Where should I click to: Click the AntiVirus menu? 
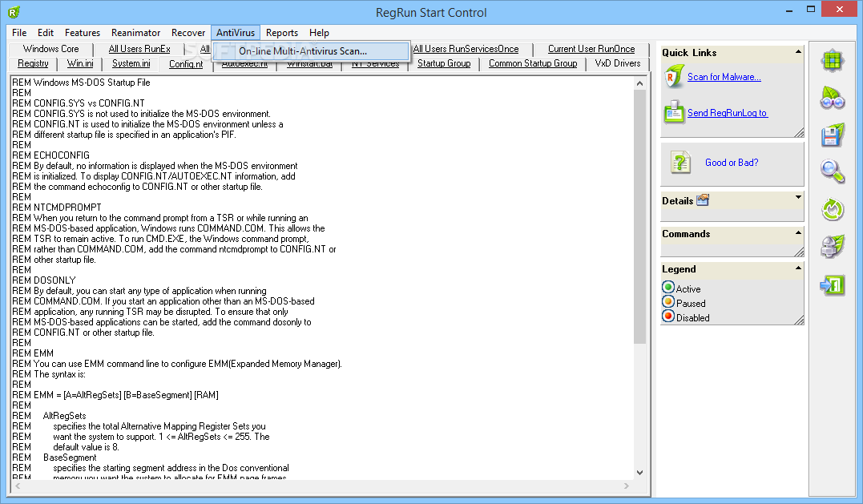click(x=236, y=33)
